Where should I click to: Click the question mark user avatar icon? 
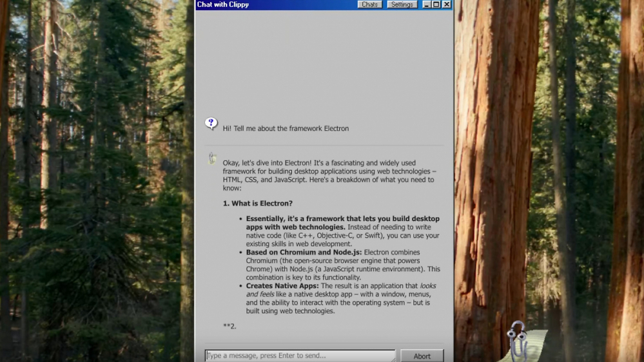(x=211, y=123)
